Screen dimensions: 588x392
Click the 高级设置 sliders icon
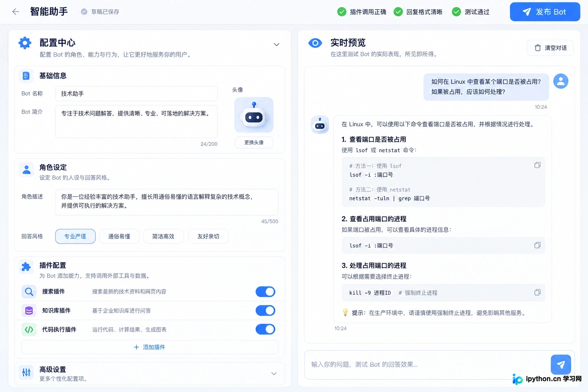coord(26,372)
